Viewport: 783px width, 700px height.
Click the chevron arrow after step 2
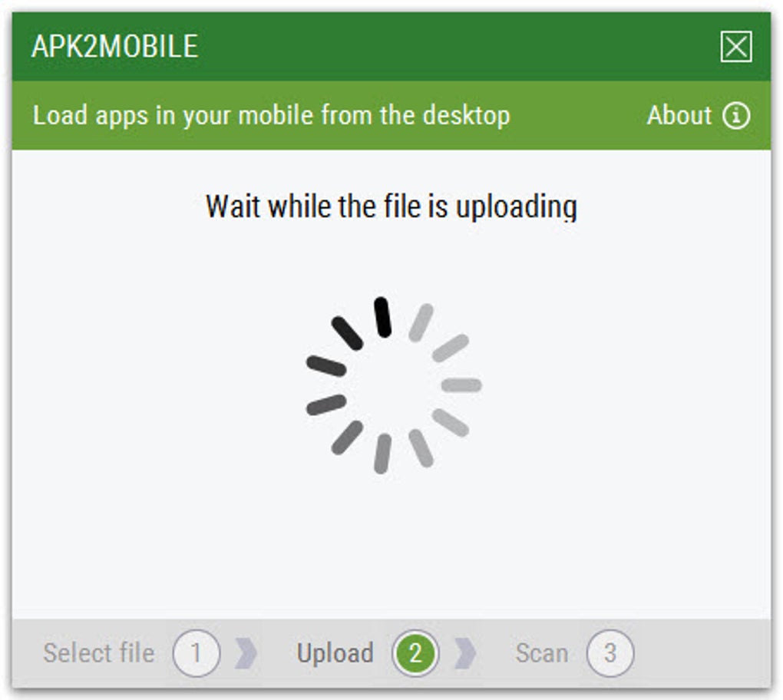coord(465,653)
